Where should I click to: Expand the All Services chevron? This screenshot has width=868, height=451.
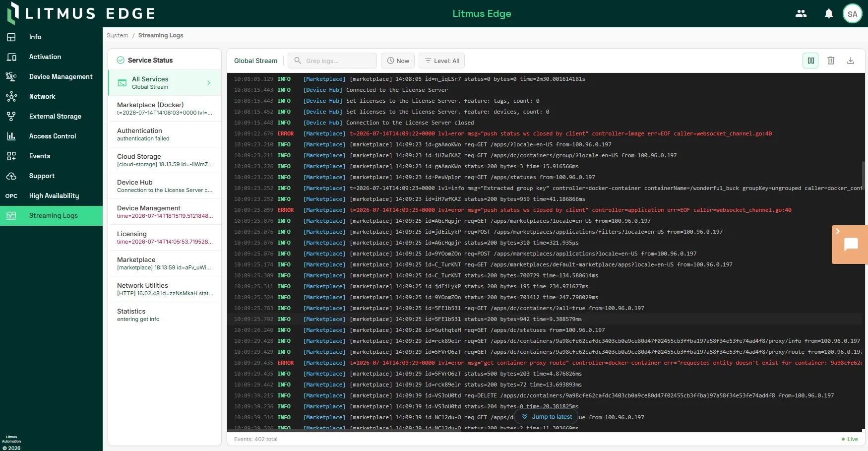click(x=209, y=83)
